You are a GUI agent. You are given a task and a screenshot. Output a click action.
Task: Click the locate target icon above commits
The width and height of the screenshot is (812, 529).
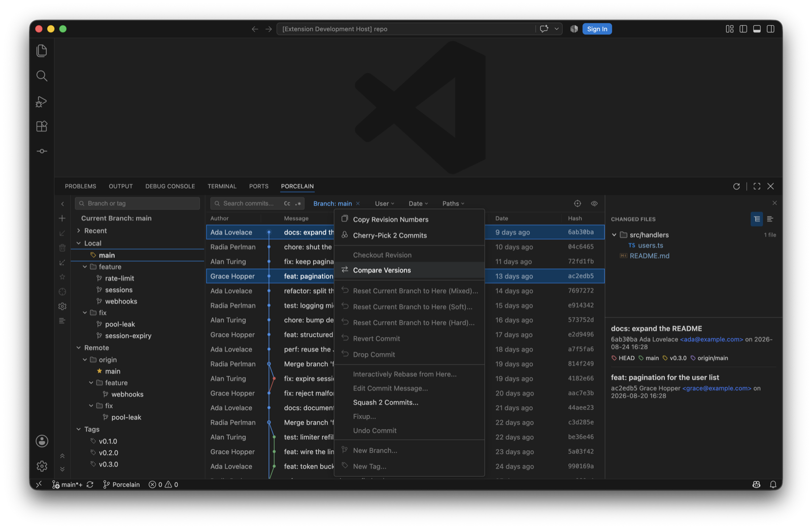[x=578, y=203]
